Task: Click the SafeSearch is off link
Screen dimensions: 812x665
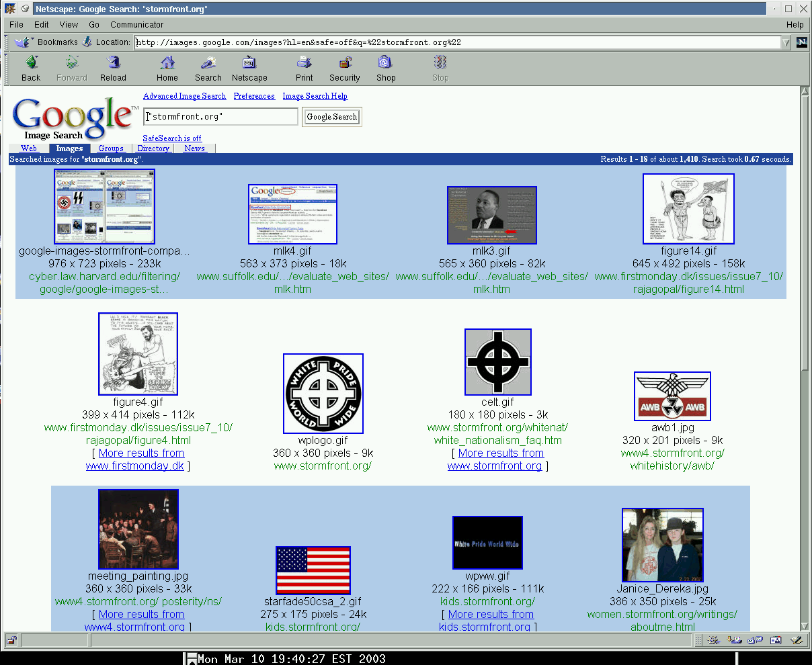Action: pyautogui.click(x=172, y=138)
